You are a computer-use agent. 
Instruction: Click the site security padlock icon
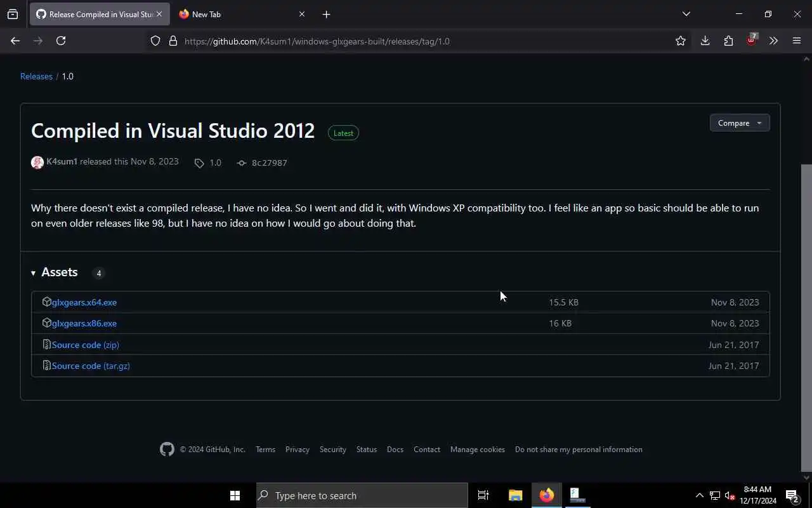173,41
